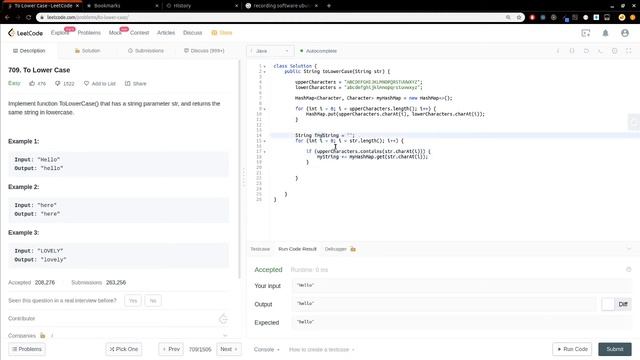
Task: Click the editor info icon
Action: 558,51
